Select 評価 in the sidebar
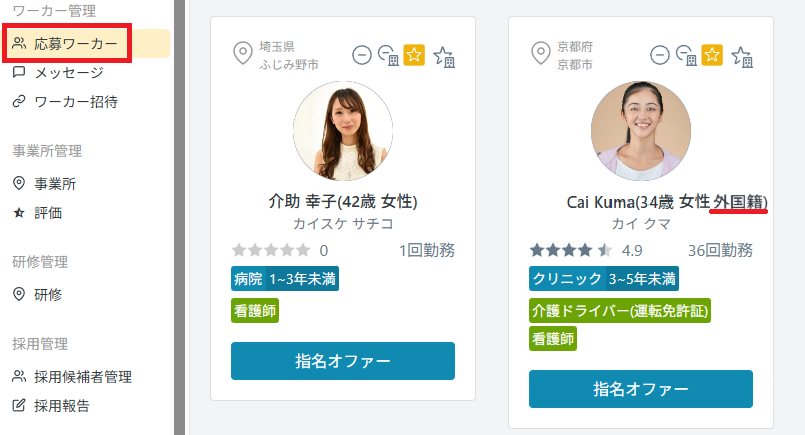This screenshot has height=435, width=805. point(48,212)
